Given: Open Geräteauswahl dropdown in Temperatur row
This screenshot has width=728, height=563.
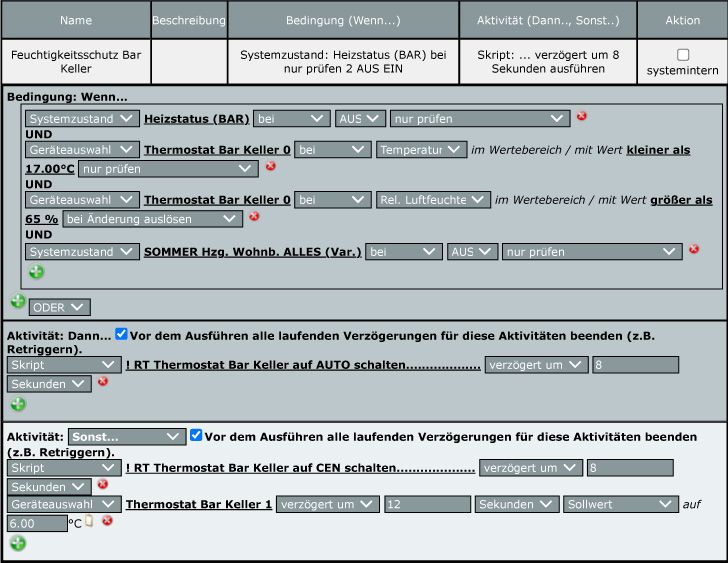Looking at the screenshot, I should [x=82, y=150].
